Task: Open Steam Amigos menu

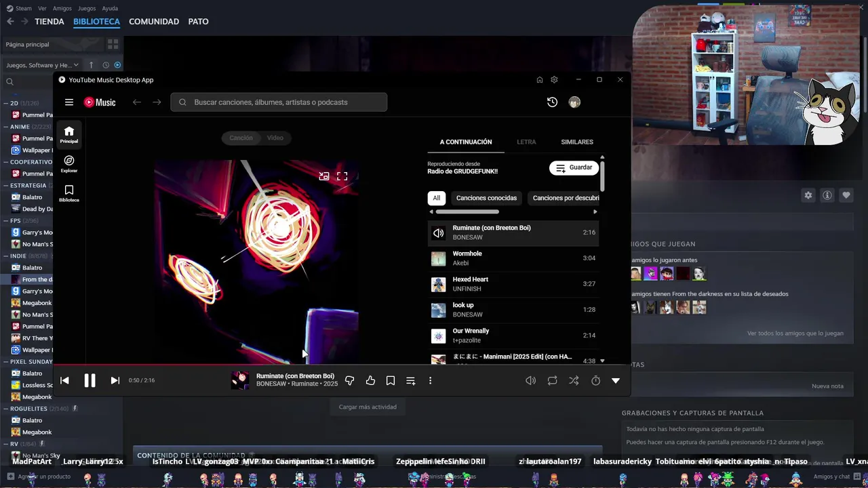Action: click(62, 8)
